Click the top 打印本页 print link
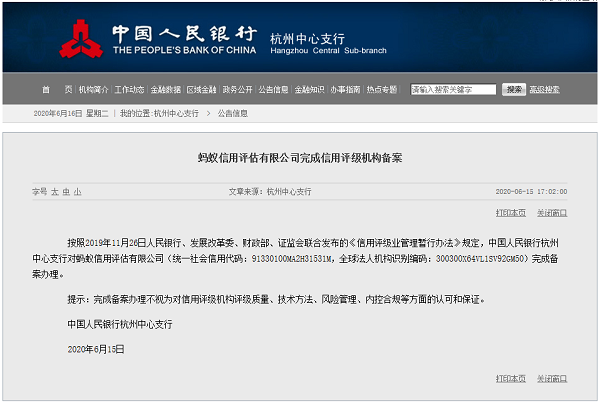The width and height of the screenshot is (600, 403). (x=511, y=213)
